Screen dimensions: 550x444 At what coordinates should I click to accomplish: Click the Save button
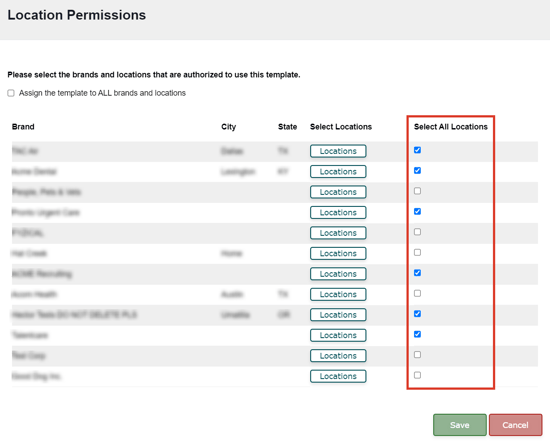460,425
